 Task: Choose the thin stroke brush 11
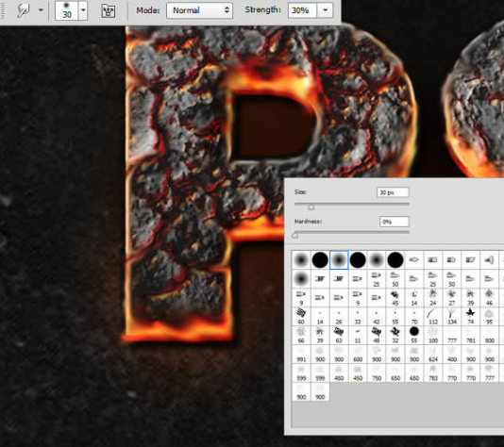pos(358,336)
